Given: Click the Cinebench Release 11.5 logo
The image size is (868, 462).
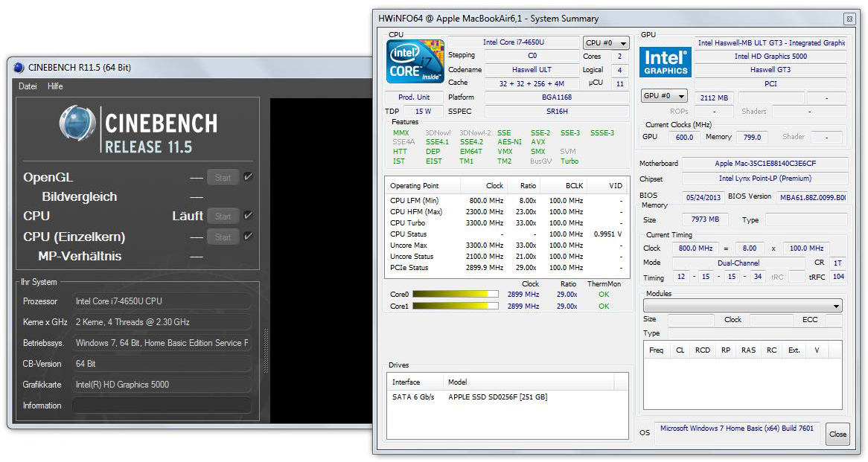Looking at the screenshot, I should tap(138, 131).
